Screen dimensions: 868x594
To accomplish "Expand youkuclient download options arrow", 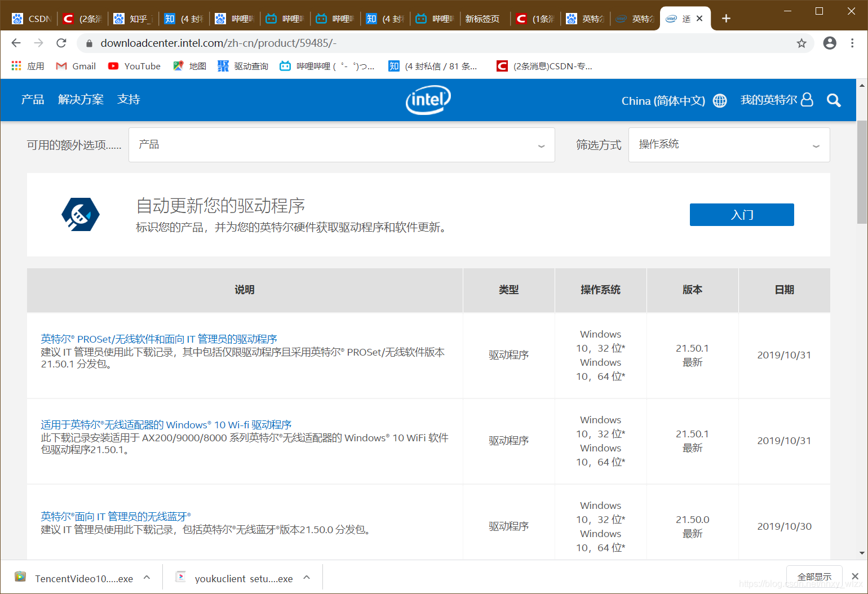I will [x=307, y=577].
